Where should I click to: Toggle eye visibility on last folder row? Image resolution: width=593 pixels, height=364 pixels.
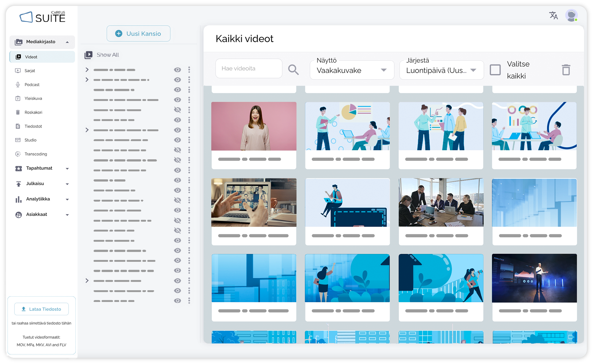click(177, 301)
